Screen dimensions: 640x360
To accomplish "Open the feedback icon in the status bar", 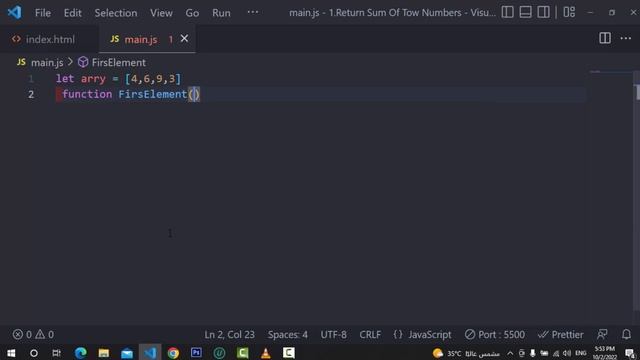I will 602,334.
